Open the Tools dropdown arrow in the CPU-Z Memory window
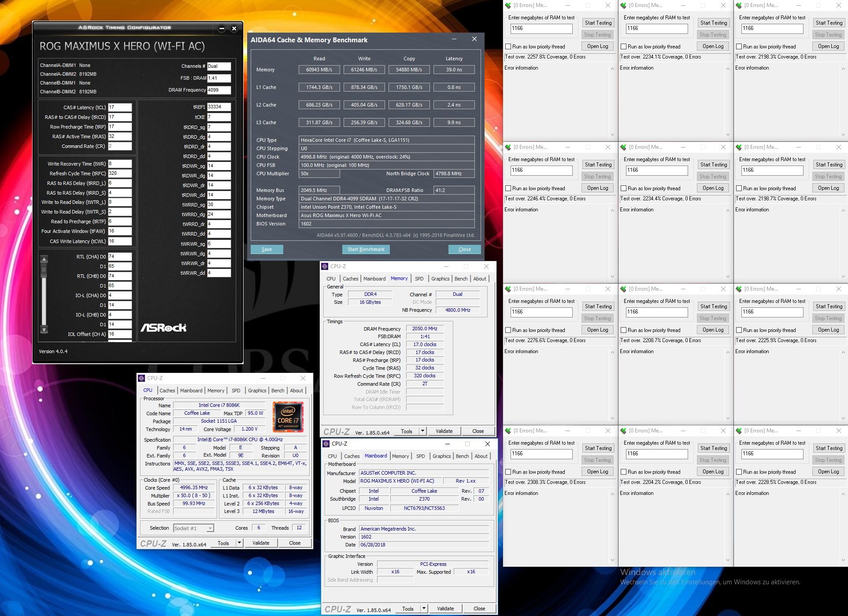Screen dimensions: 848x616 tap(423, 431)
